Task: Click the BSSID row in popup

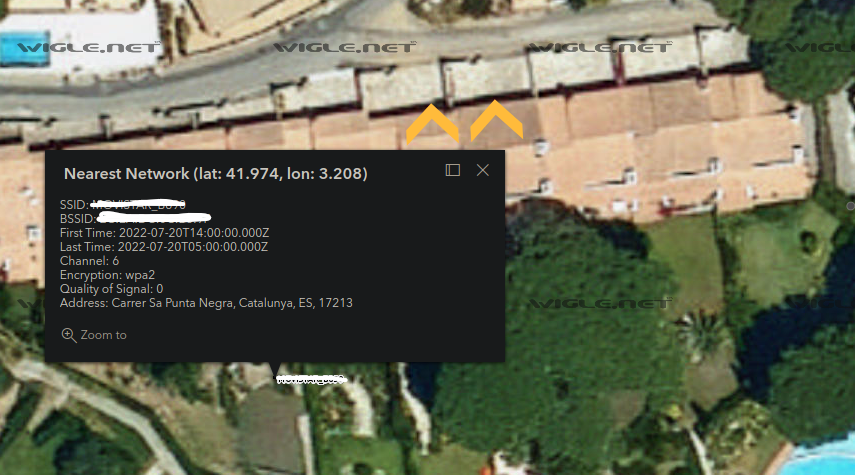Action: coord(135,218)
